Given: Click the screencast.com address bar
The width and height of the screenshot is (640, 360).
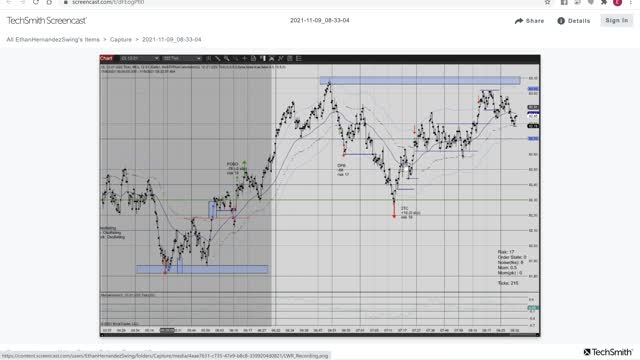Looking at the screenshot, I should tap(302, 2).
